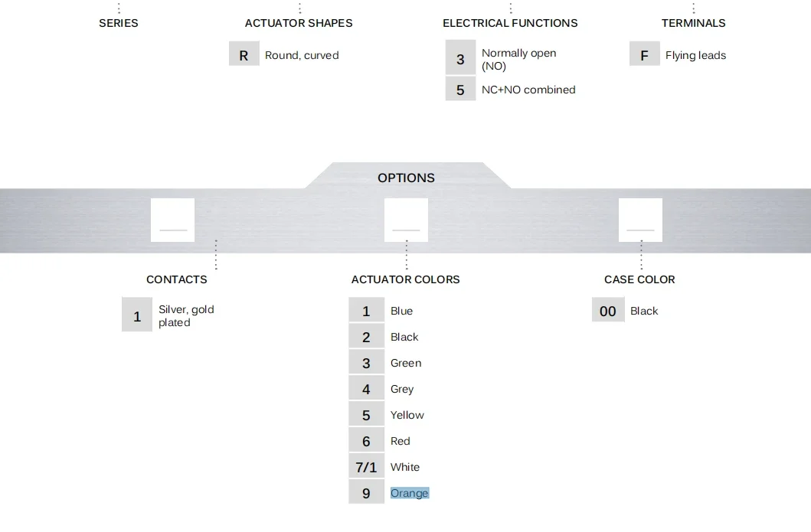
Task: Pick actuator color code 6 Red
Action: click(366, 441)
